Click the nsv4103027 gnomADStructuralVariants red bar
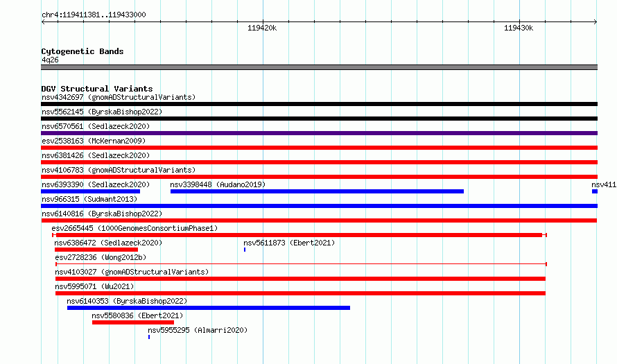This screenshot has height=364, width=617. (300, 279)
